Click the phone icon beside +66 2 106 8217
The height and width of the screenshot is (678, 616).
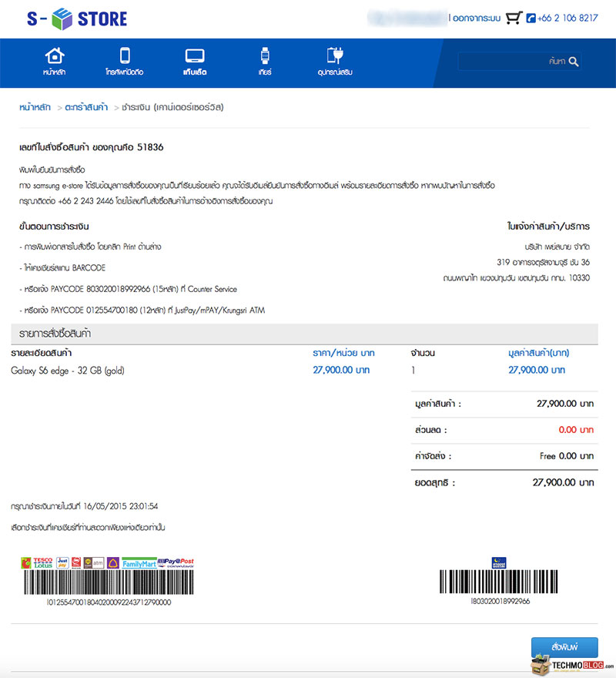point(531,18)
